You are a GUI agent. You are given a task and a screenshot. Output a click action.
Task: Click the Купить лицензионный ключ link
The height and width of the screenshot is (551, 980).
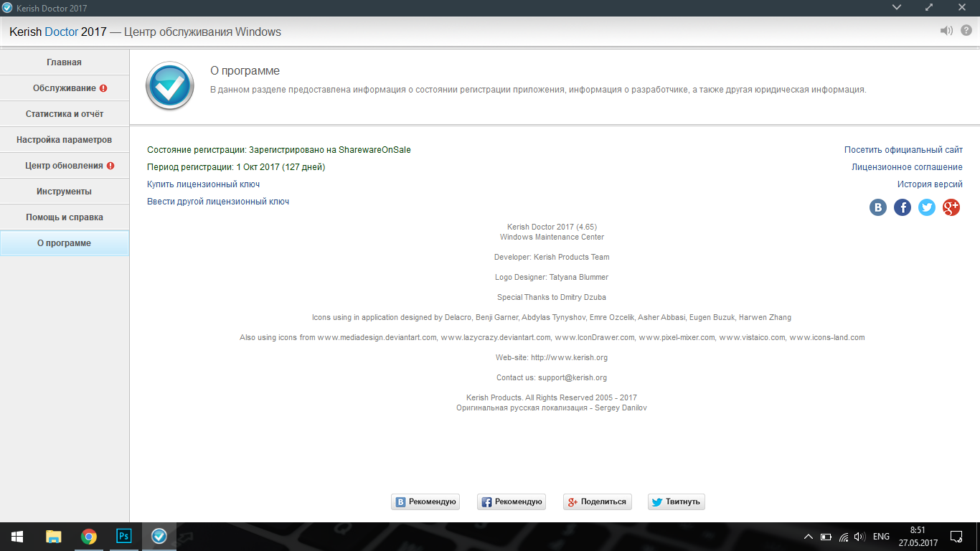click(203, 184)
